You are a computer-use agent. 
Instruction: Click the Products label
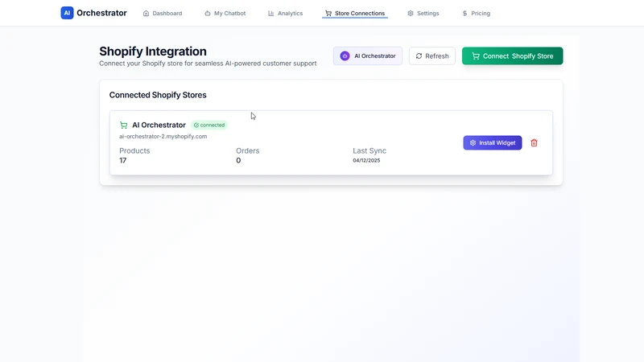tap(134, 150)
